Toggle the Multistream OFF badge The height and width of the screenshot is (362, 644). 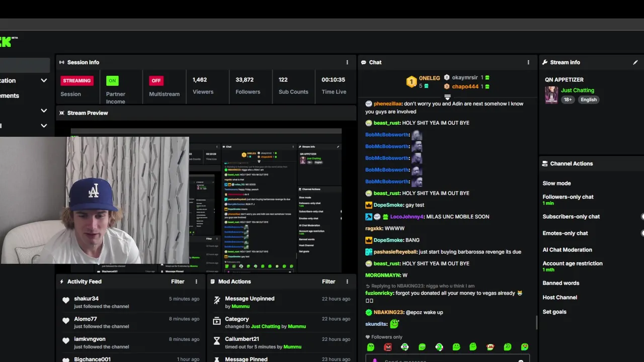(156, 80)
